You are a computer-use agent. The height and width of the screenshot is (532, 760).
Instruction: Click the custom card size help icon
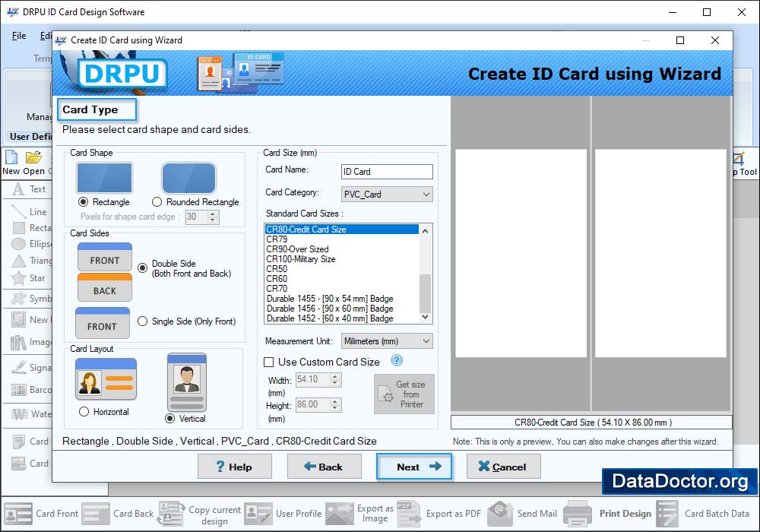click(397, 360)
